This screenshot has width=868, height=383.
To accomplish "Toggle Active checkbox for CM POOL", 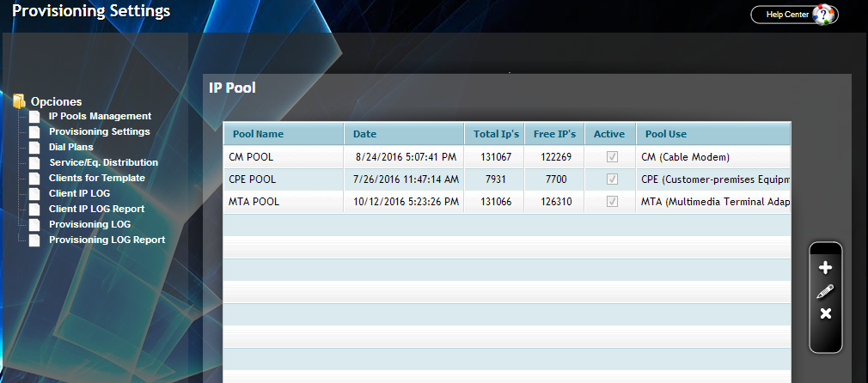I will click(x=611, y=157).
